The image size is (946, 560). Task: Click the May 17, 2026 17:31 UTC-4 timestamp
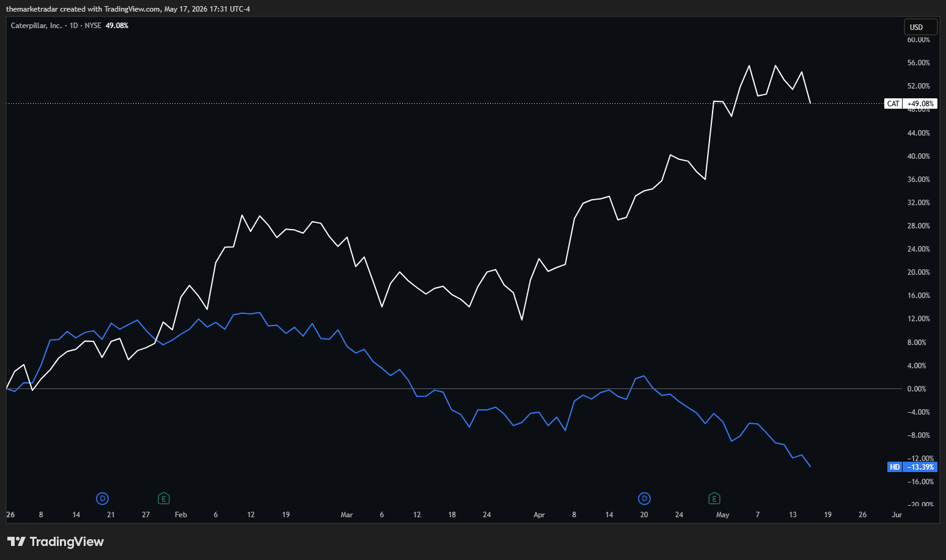(x=207, y=9)
